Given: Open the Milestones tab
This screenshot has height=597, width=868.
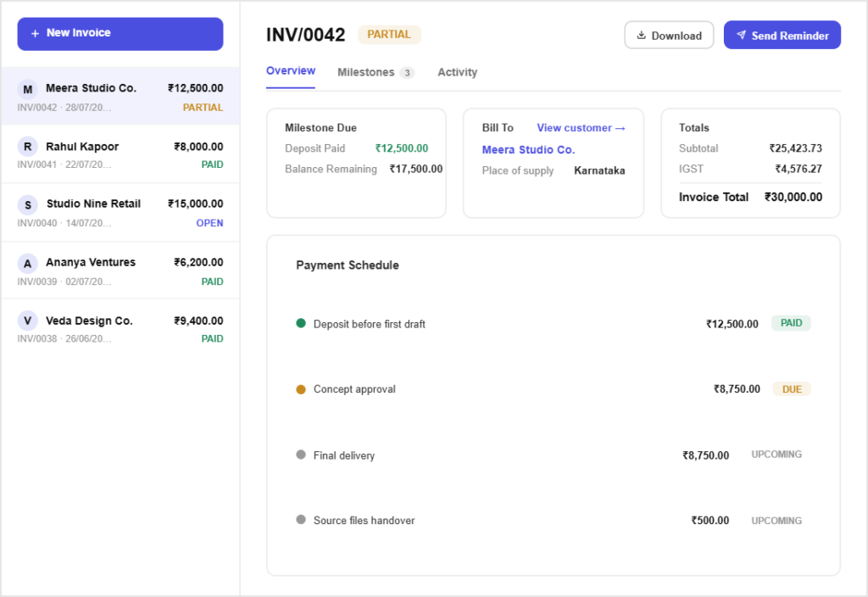Looking at the screenshot, I should (x=376, y=72).
